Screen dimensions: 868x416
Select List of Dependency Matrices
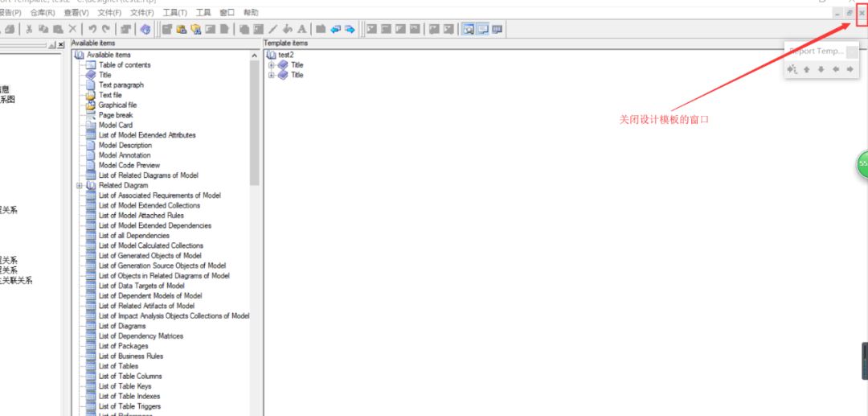tap(141, 336)
